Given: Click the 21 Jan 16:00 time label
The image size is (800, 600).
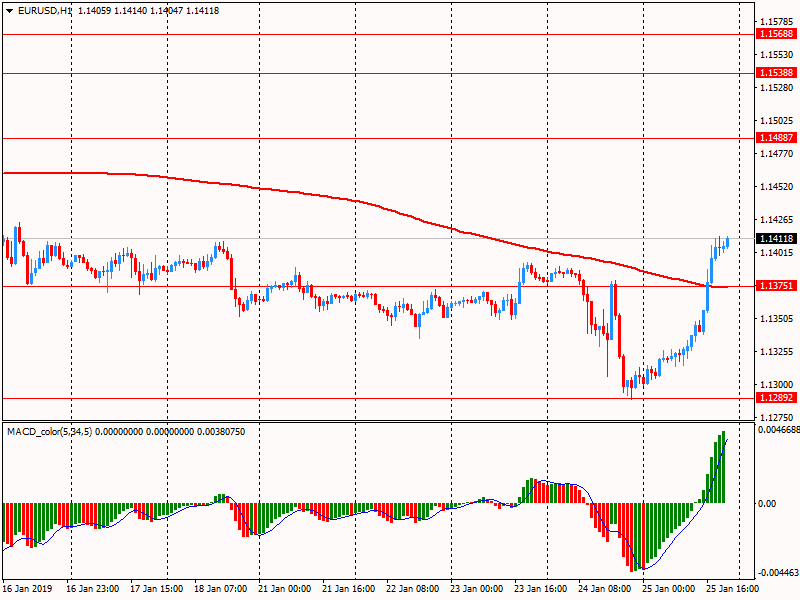Looking at the screenshot, I should pos(348,589).
